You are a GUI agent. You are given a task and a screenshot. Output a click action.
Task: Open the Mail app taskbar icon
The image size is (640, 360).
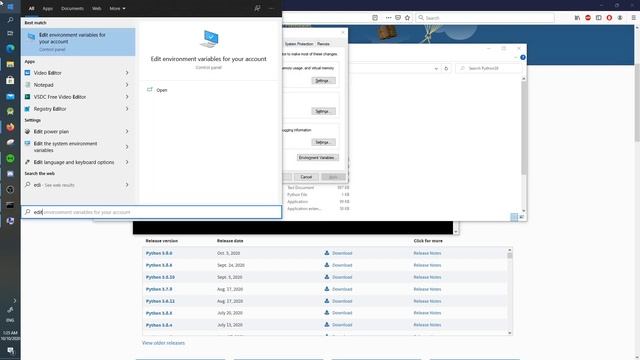[x=10, y=96]
